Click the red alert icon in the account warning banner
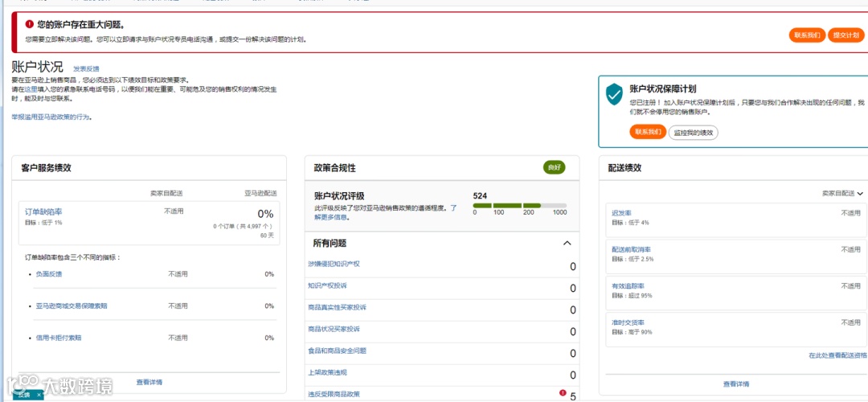 [30, 24]
